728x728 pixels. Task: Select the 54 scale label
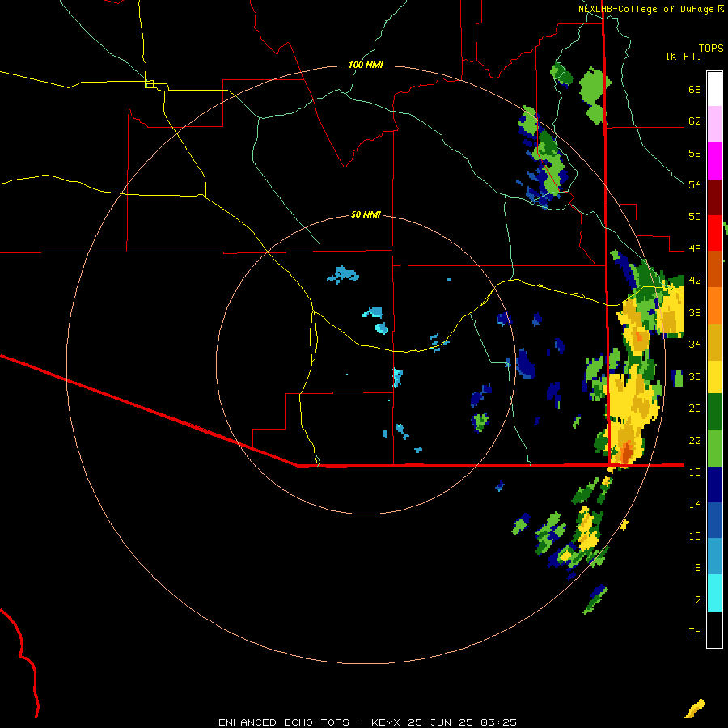tap(695, 184)
